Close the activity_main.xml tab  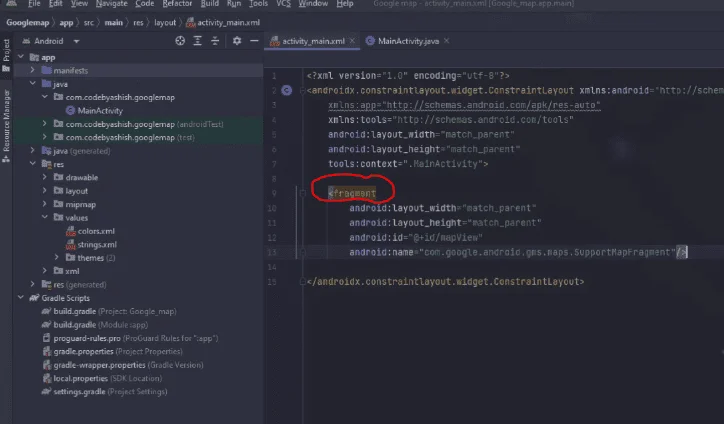pos(352,41)
